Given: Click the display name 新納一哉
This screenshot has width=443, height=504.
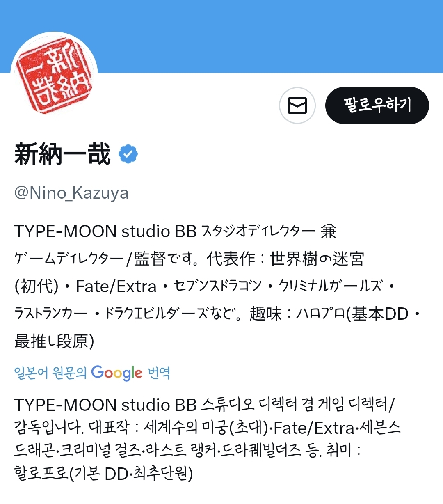Looking at the screenshot, I should 62,154.
